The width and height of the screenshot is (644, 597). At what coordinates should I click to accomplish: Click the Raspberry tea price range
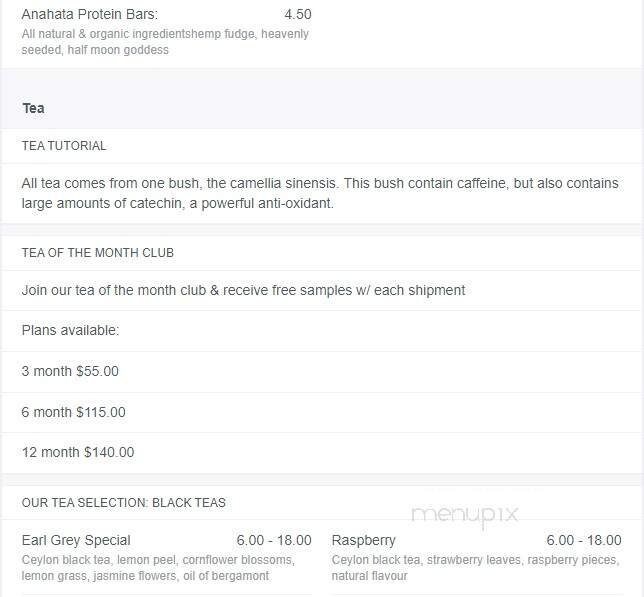(x=584, y=541)
